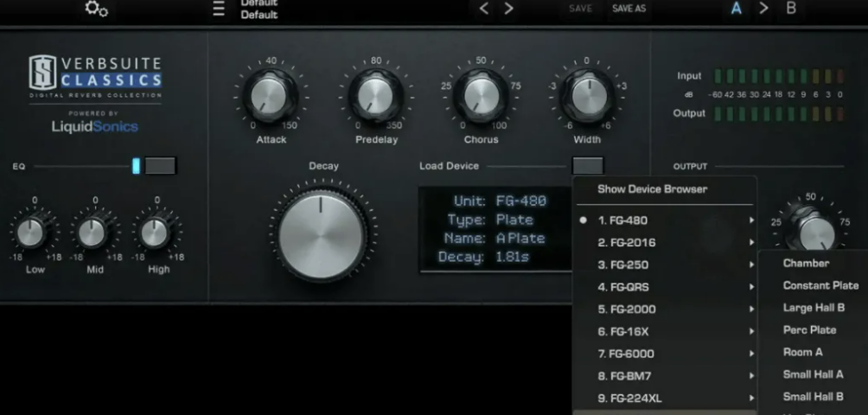Click the High EQ knob
868x415 pixels.
(x=155, y=233)
